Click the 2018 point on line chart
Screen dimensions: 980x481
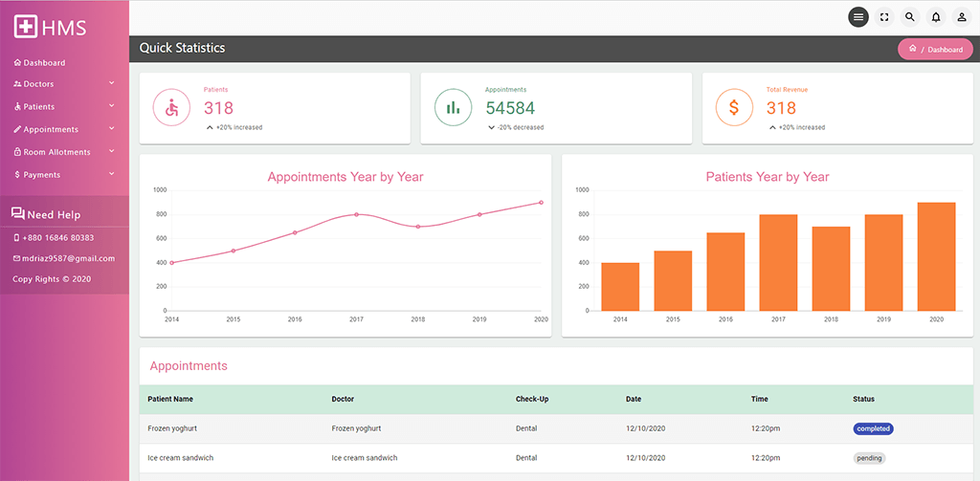pos(417,226)
